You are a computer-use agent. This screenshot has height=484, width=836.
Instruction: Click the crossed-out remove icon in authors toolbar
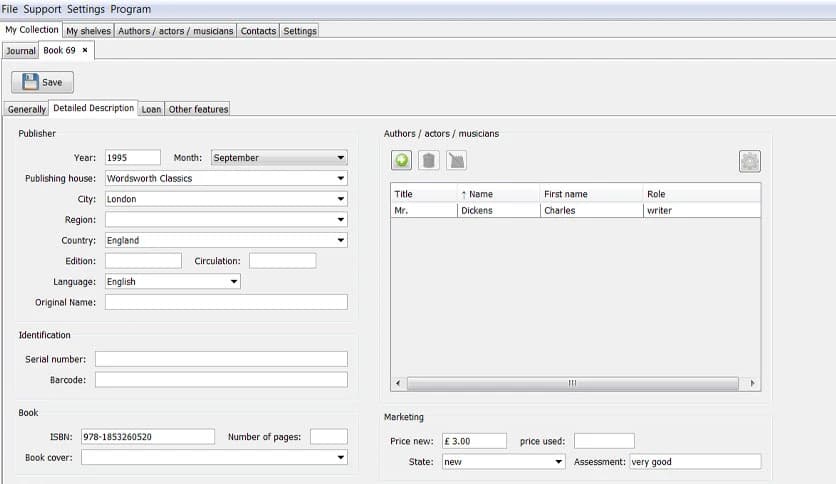pyautogui.click(x=456, y=160)
